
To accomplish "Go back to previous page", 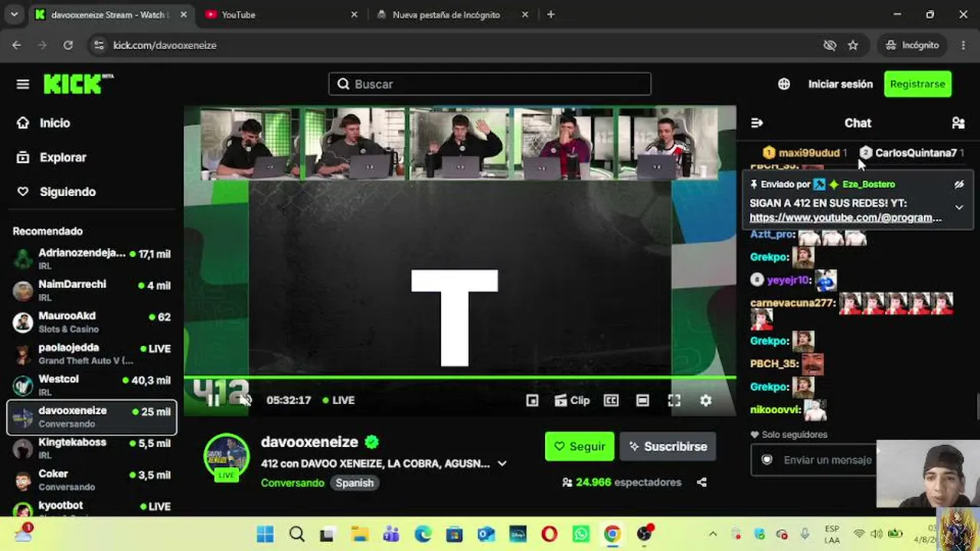I will pyautogui.click(x=17, y=45).
